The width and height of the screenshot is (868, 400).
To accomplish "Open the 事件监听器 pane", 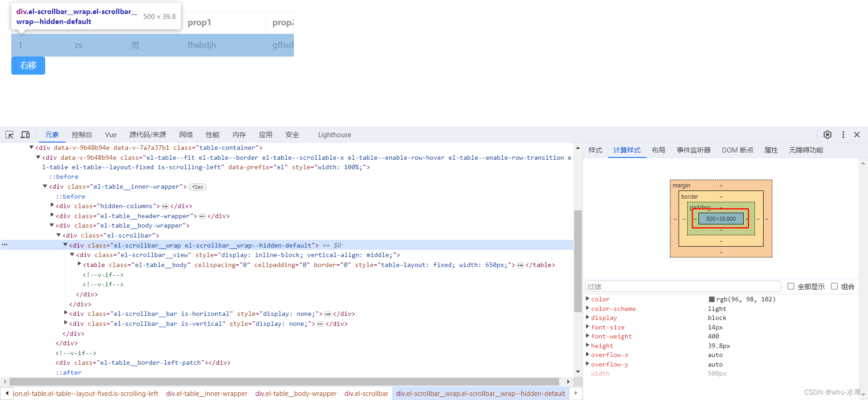I will click(693, 150).
